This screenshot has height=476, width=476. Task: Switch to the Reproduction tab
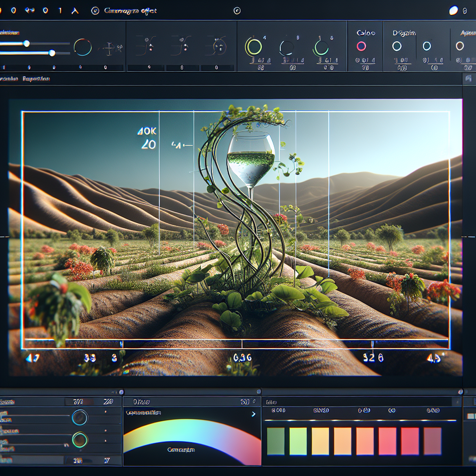(x=36, y=79)
